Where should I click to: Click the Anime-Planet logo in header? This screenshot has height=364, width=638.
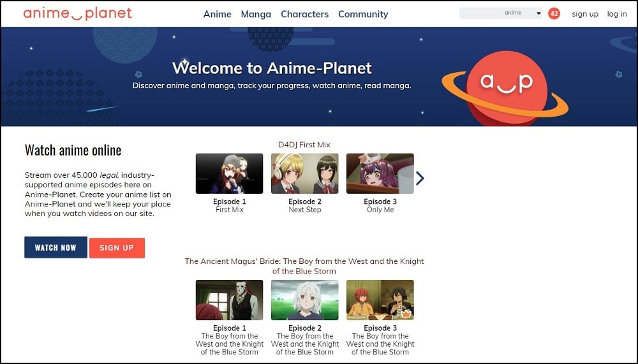pos(78,13)
